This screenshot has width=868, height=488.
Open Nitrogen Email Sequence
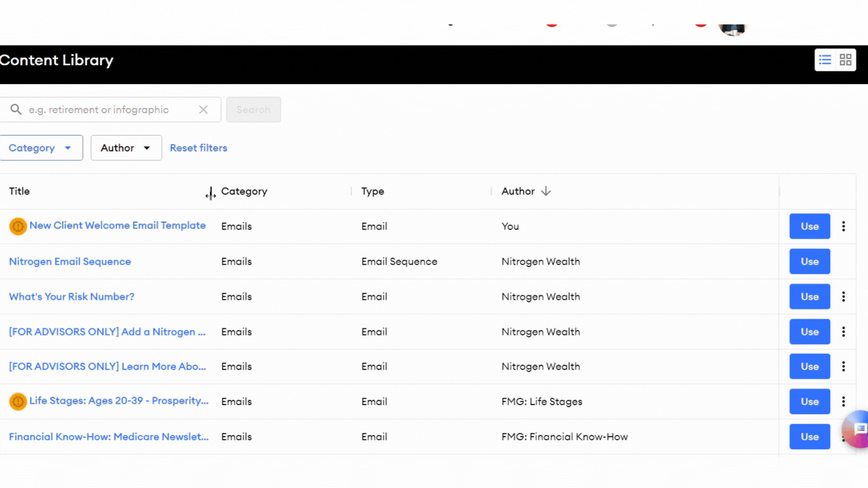pyautogui.click(x=70, y=261)
